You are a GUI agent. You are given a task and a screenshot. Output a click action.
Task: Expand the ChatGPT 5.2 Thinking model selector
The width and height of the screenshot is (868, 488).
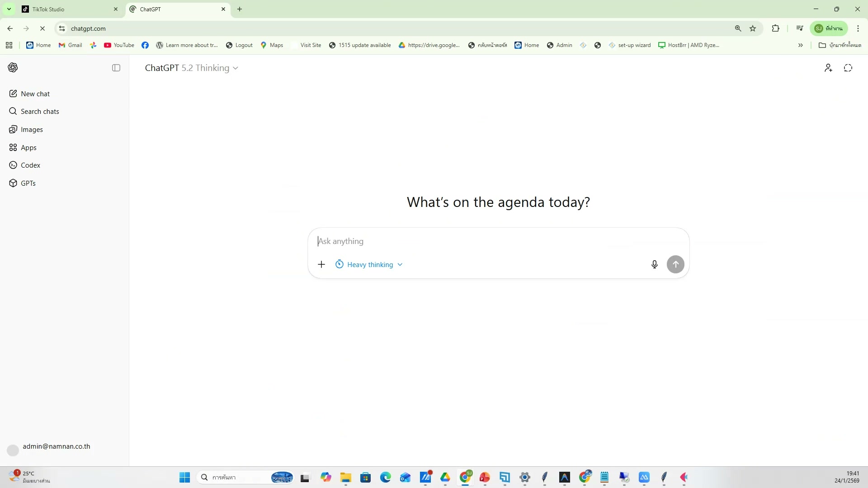coord(191,68)
